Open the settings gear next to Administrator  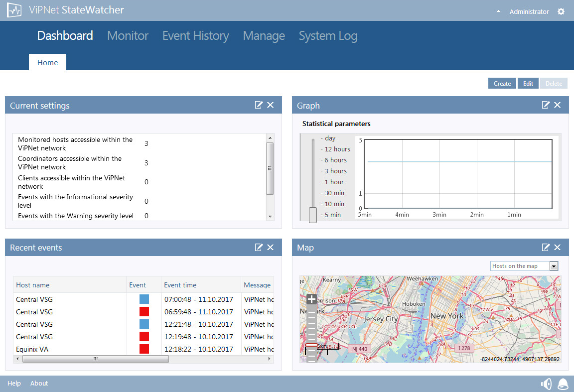click(x=561, y=12)
